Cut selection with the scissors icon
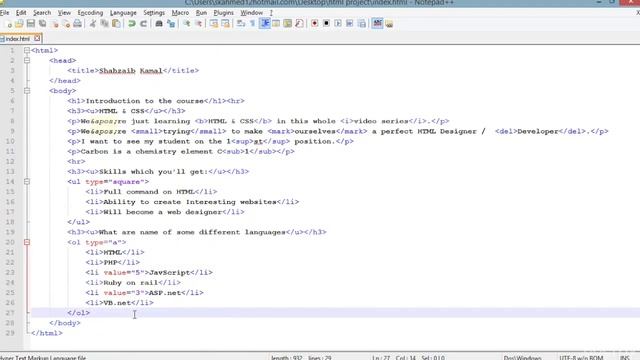The width and height of the screenshot is (640, 360). [93, 24]
